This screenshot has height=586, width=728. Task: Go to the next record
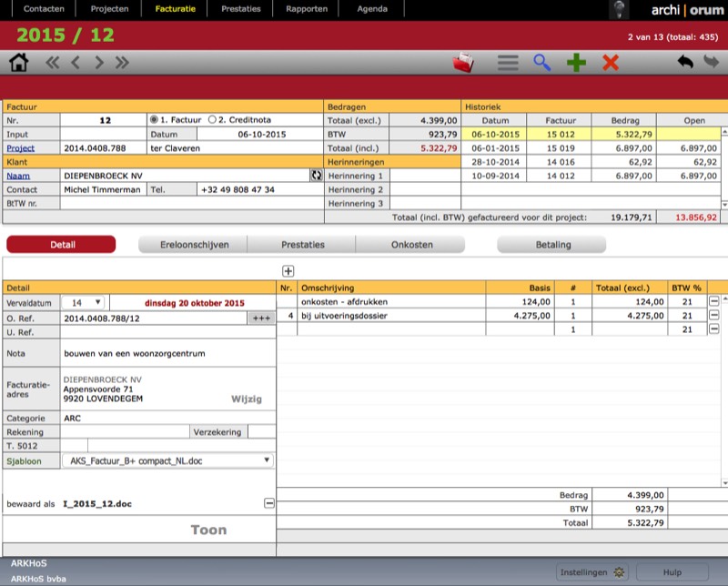[x=99, y=62]
